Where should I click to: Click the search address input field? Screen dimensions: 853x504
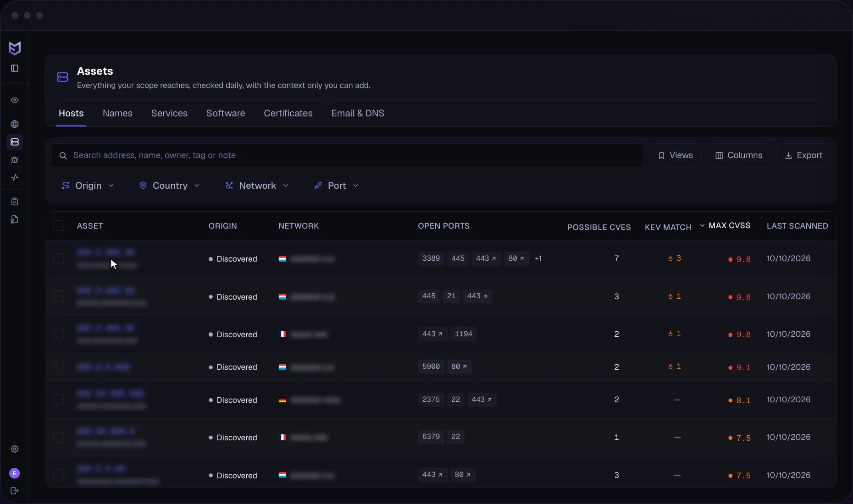(x=347, y=156)
